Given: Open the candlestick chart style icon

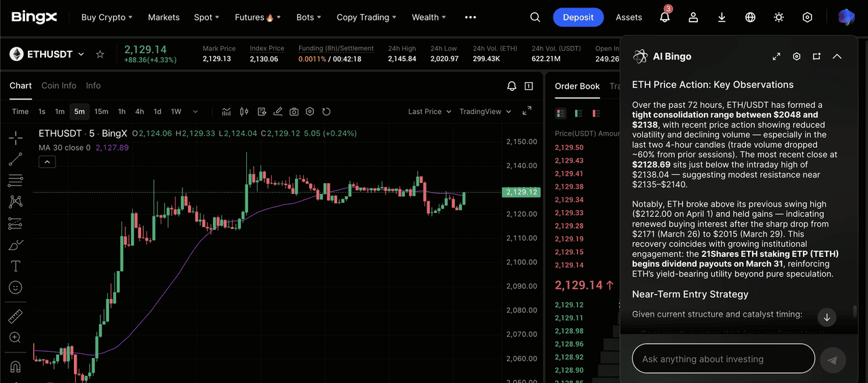Looking at the screenshot, I should 243,112.
